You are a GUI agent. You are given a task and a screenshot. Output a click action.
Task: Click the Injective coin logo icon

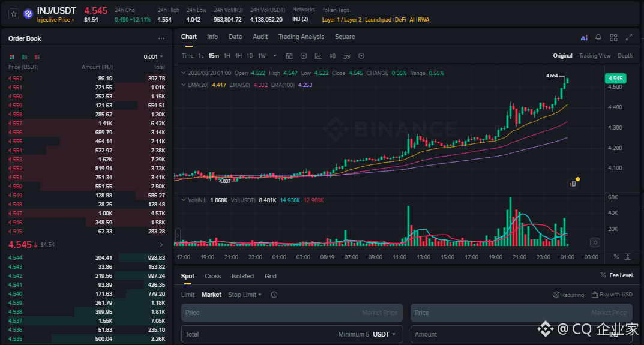[28, 14]
